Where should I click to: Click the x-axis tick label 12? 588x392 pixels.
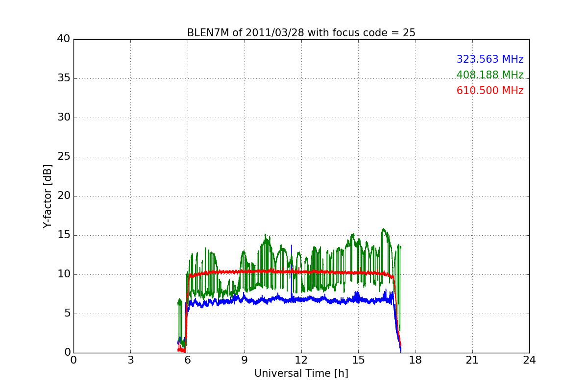coord(301,360)
